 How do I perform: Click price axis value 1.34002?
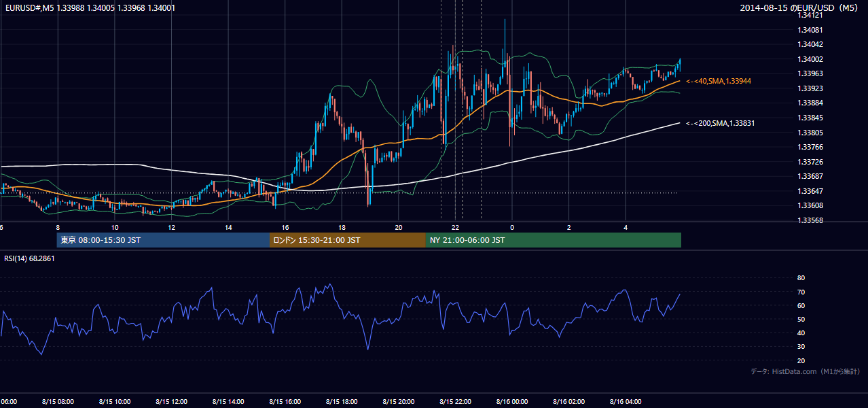tap(811, 59)
